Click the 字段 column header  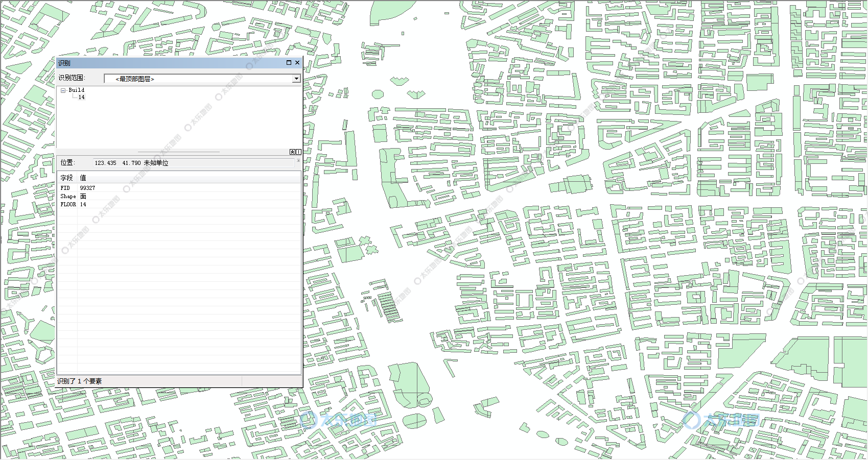pyautogui.click(x=66, y=178)
